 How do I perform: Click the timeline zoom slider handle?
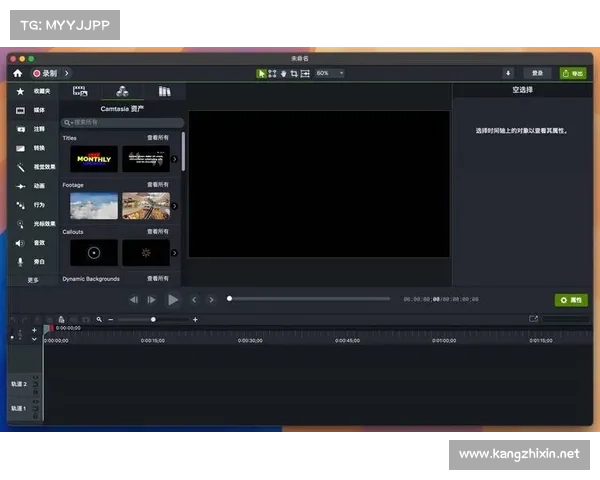coord(153,319)
